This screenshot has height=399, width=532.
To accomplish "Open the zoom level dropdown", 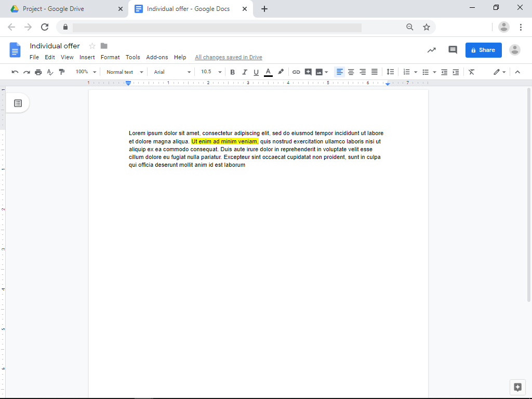I will pos(85,72).
